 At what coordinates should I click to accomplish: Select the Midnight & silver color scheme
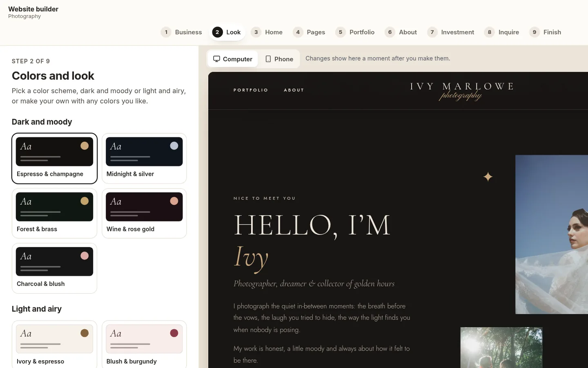coord(144,158)
